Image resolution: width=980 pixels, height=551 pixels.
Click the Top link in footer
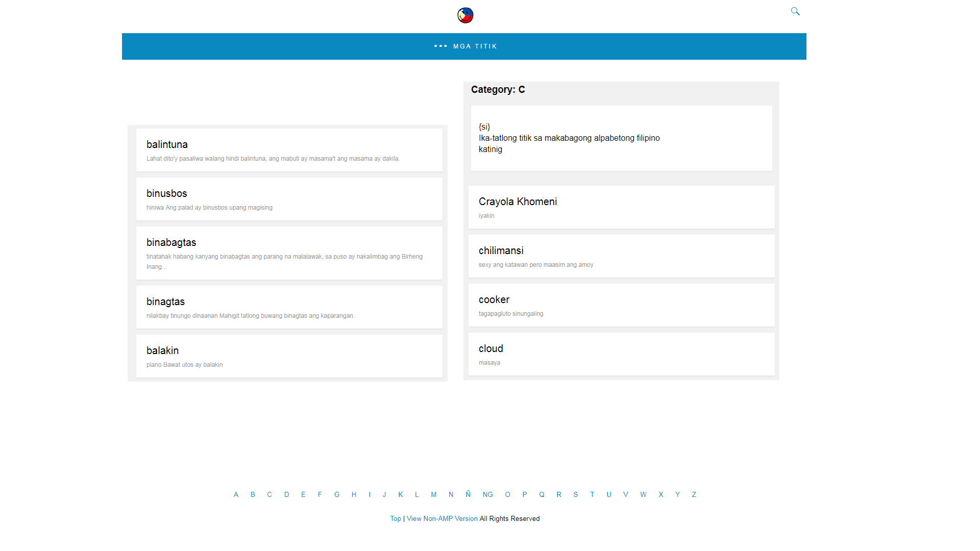tap(395, 518)
